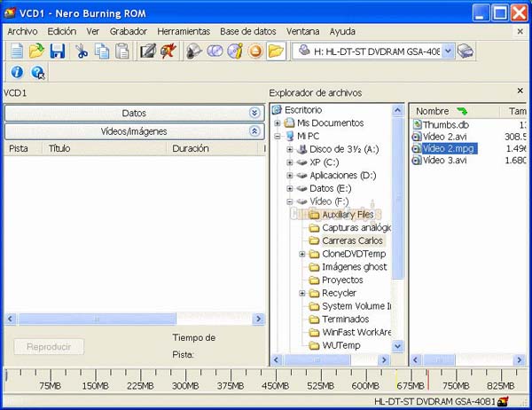Expand the Recycler folder node
The image size is (532, 410).
tap(302, 293)
